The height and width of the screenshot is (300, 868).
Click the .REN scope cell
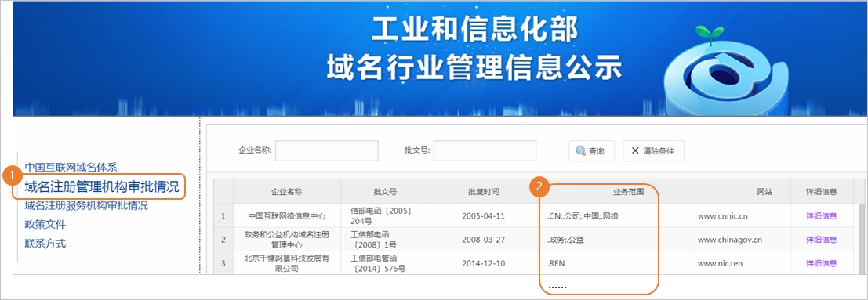[x=613, y=263]
